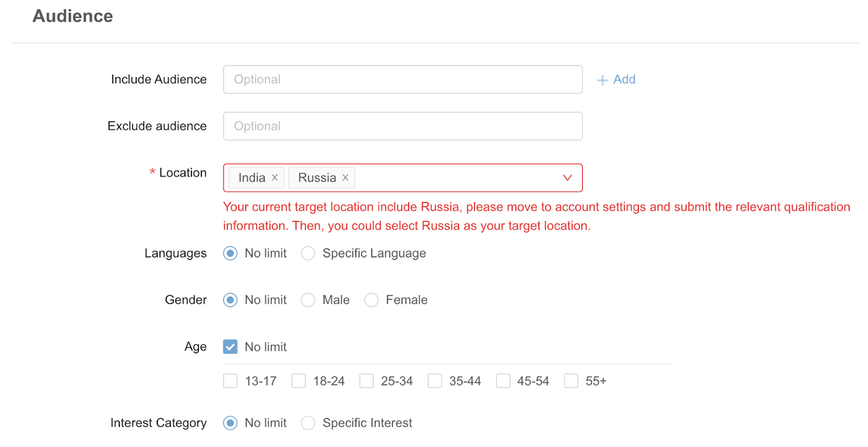The width and height of the screenshot is (868, 447).
Task: Expand the Location dropdown arrow
Action: tap(568, 178)
